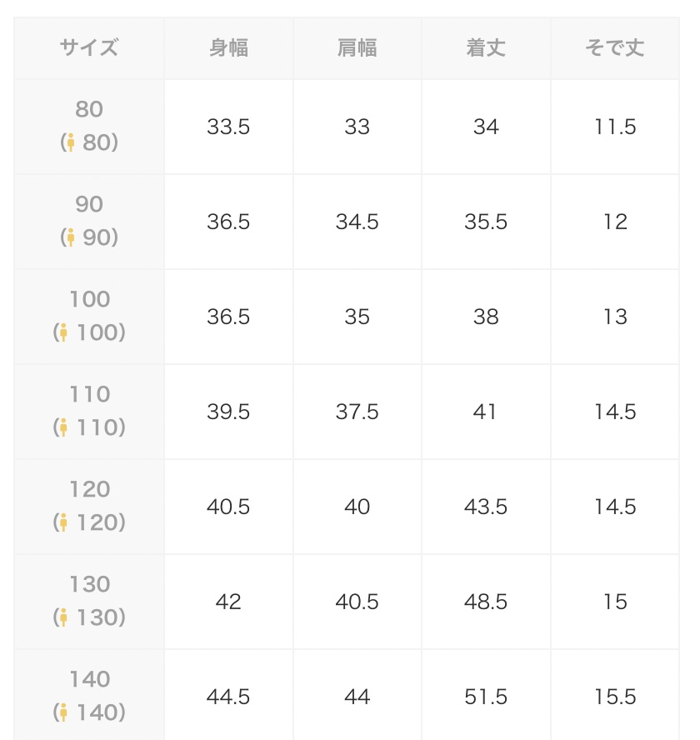Click the 48.5 length cell
Screen dimensions: 700x740
486,602
